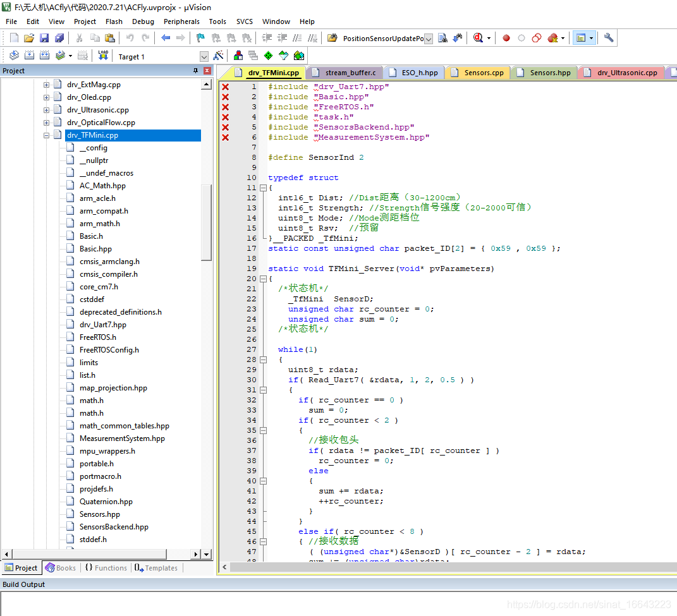This screenshot has height=616, width=677.
Task: Switch to the Sensors.cpp editor tab
Action: [484, 73]
